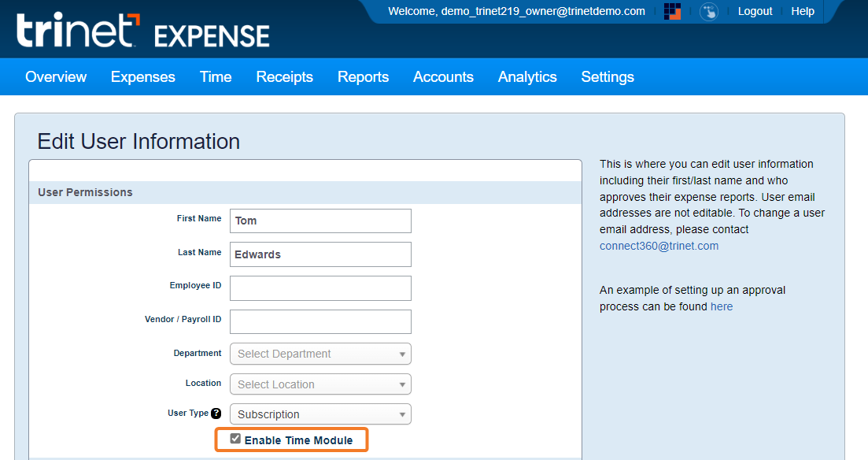868x460 pixels.
Task: Click the 'User Permissions' section header
Action: (85, 192)
